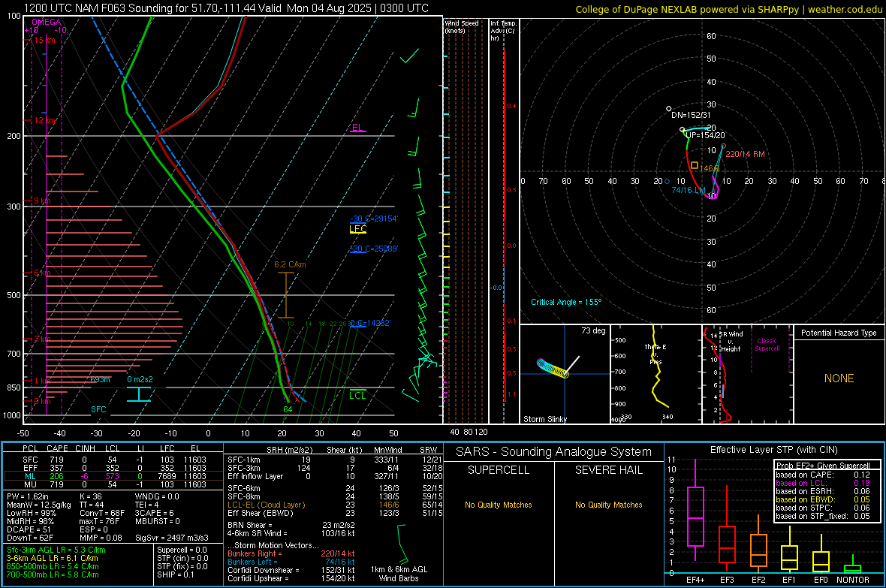Click the '15 km' height marker
Image resolution: width=886 pixels, height=588 pixels.
[x=44, y=40]
